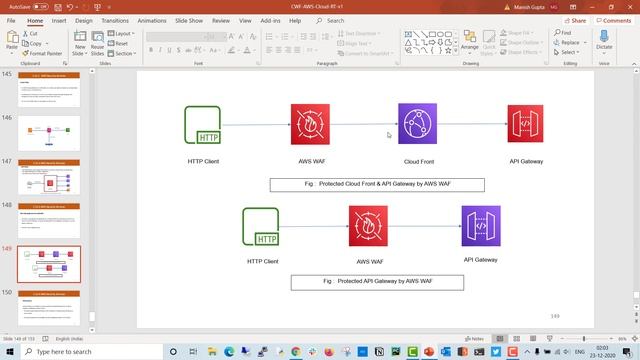This screenshot has height=360, width=640.
Task: Toggle bold formatting
Action: coord(151,50)
